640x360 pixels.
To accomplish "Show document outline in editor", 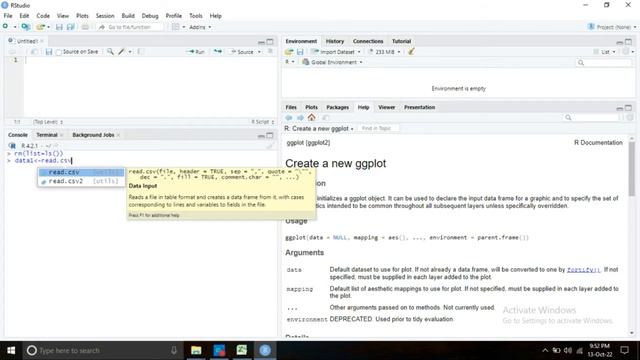I will (270, 52).
